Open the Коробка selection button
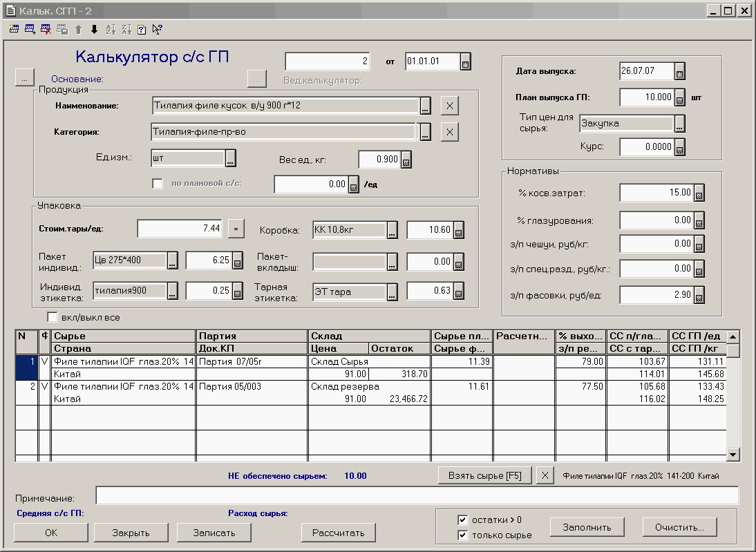The image size is (756, 552). point(392,231)
